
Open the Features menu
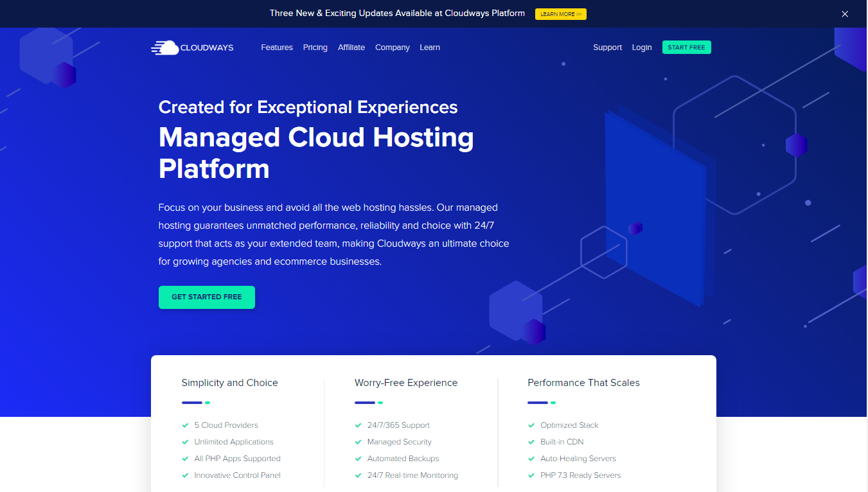coord(277,48)
